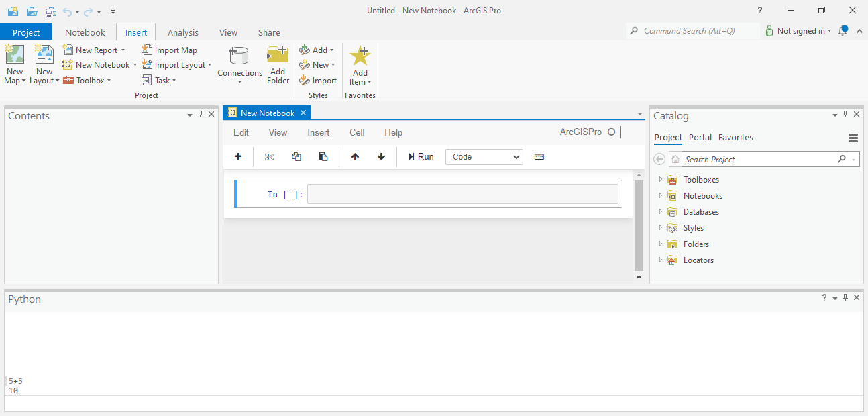Cut the selected notebook cell

coord(269,156)
